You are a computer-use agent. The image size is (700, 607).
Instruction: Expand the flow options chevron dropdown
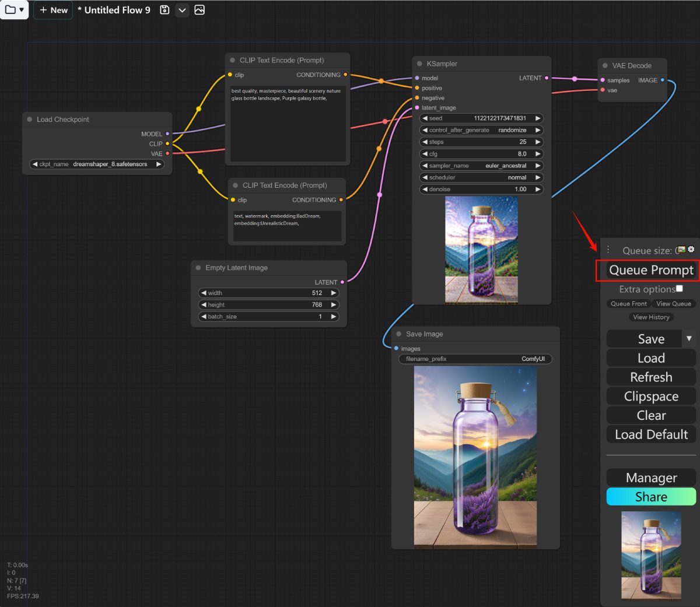[182, 10]
